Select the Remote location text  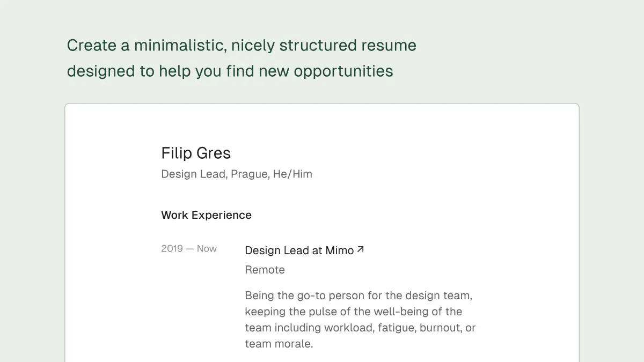[265, 270]
